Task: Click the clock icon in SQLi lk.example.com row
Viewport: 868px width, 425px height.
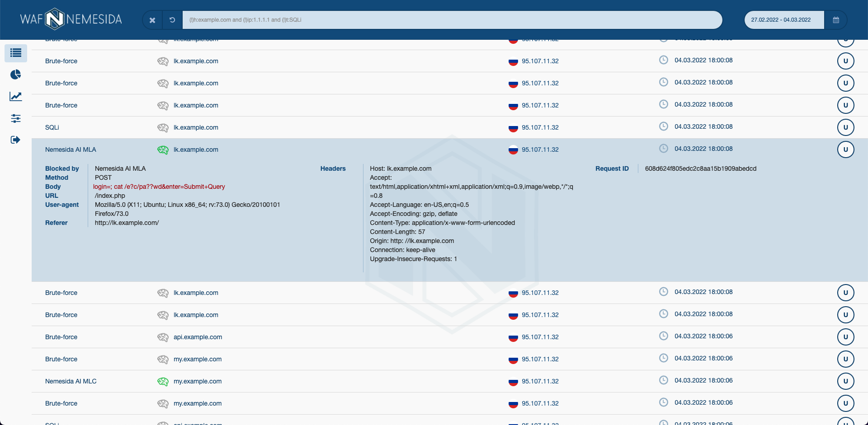Action: [x=664, y=126]
